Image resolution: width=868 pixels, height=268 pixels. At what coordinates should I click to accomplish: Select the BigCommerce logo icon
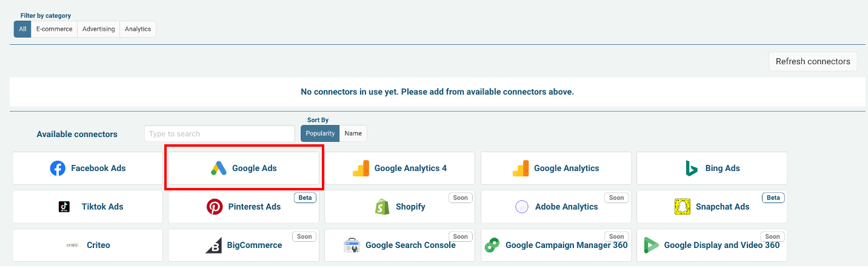(x=213, y=245)
